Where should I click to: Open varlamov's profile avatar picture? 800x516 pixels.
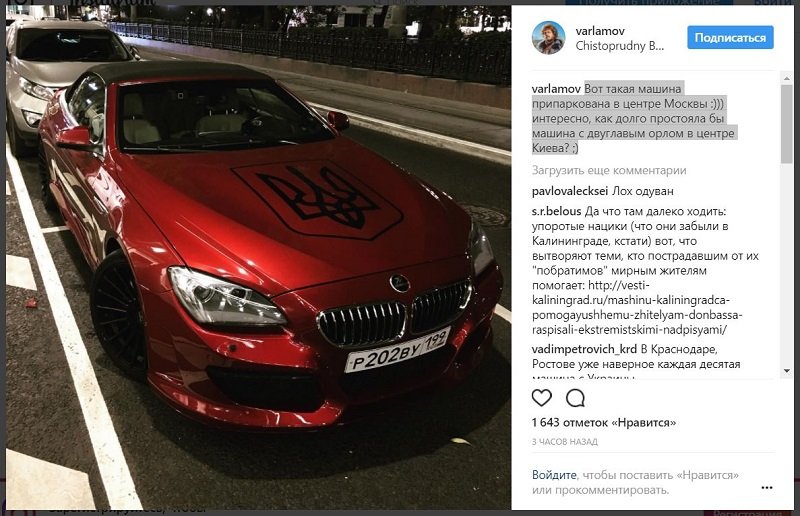tap(548, 38)
